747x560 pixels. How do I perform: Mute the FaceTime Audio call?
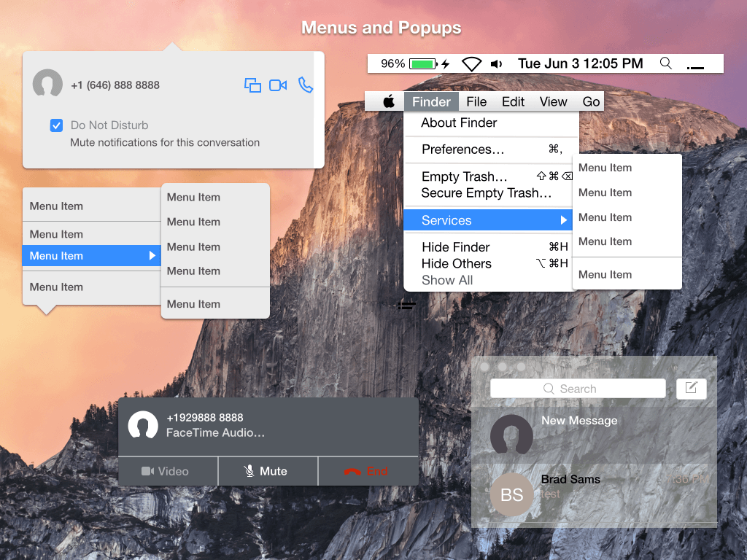(x=268, y=471)
